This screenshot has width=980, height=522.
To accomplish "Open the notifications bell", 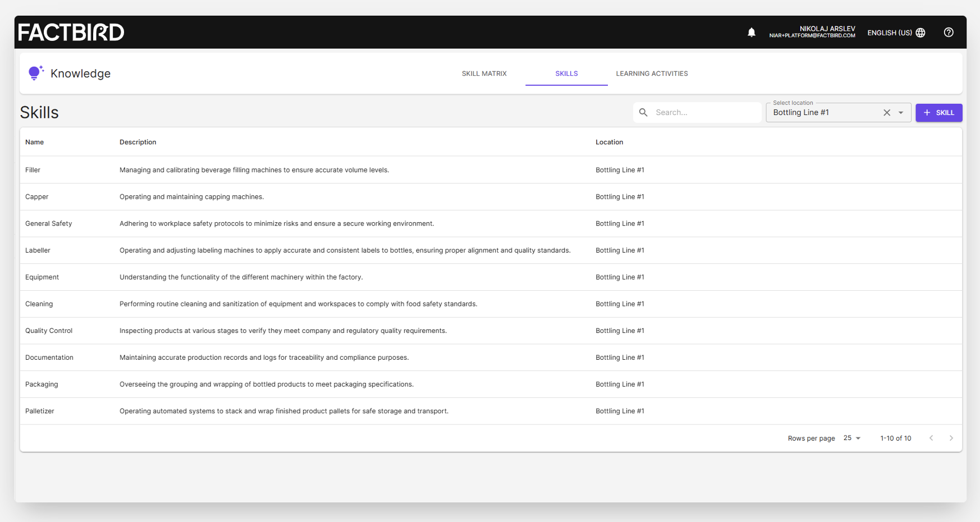I will 751,33.
